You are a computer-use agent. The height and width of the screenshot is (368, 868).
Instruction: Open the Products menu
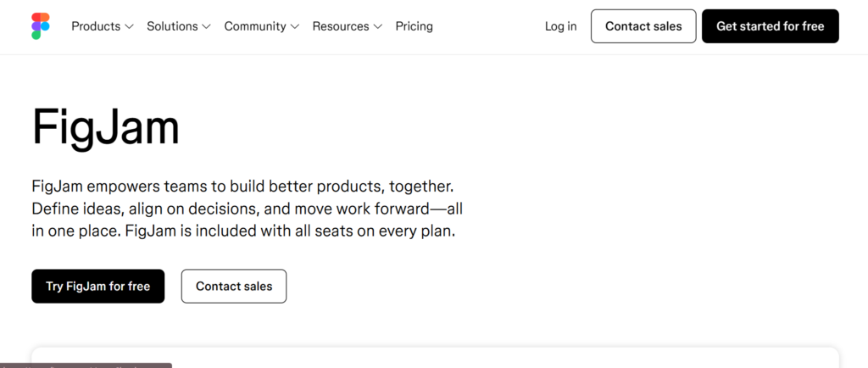[96, 26]
